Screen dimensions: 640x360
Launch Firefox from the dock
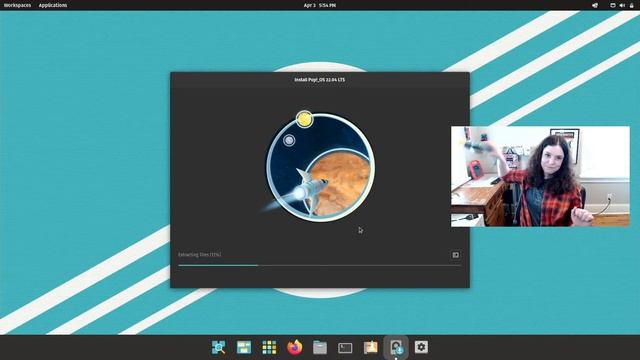(x=295, y=347)
